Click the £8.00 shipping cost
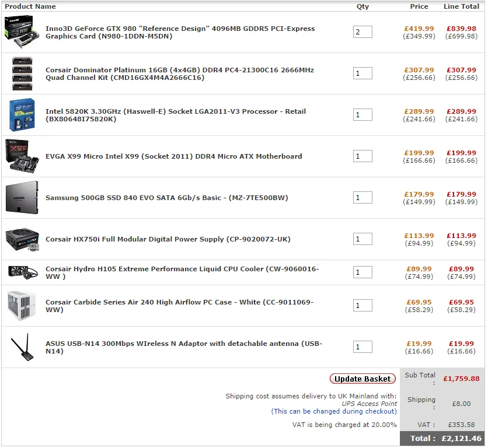The image size is (488, 448). pyautogui.click(x=462, y=404)
